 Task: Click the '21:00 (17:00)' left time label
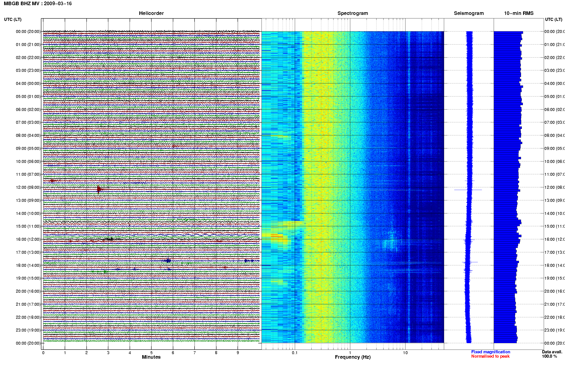click(x=28, y=304)
